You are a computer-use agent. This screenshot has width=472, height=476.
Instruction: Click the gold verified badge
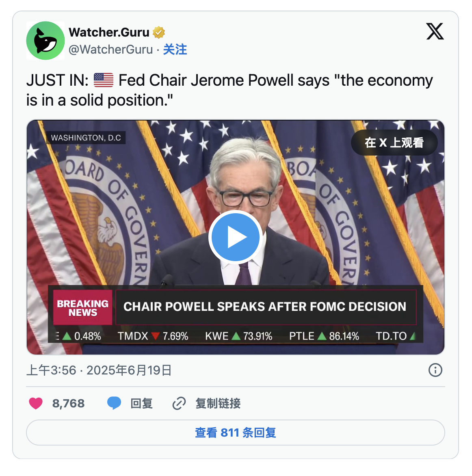(158, 32)
